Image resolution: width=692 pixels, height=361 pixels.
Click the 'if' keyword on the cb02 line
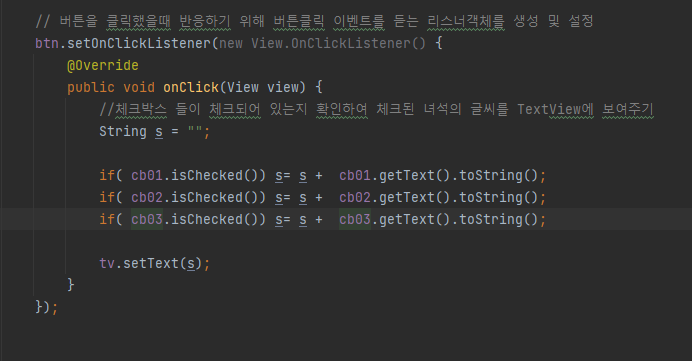pos(107,197)
